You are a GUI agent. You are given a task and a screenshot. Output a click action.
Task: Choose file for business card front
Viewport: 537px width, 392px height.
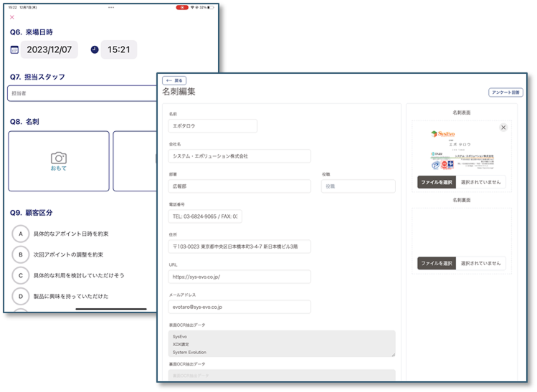tap(437, 183)
